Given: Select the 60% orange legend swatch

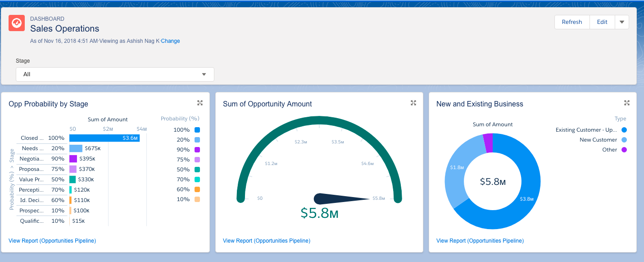Looking at the screenshot, I should (x=197, y=189).
